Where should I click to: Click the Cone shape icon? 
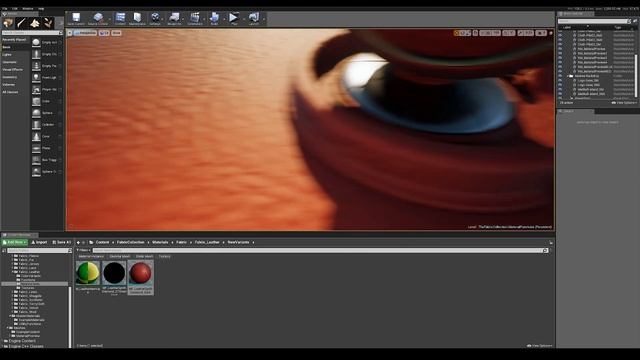click(x=36, y=136)
